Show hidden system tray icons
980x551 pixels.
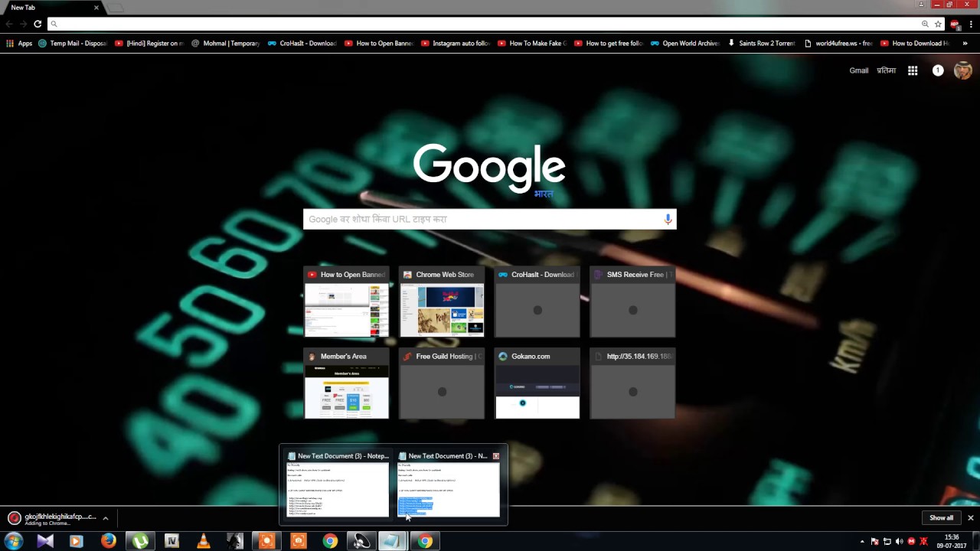tap(862, 541)
